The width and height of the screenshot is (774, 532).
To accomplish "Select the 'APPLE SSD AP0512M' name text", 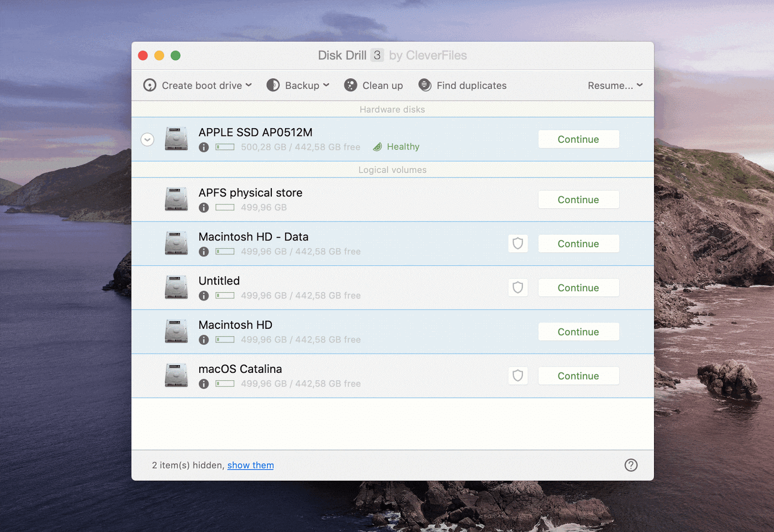I will point(255,133).
